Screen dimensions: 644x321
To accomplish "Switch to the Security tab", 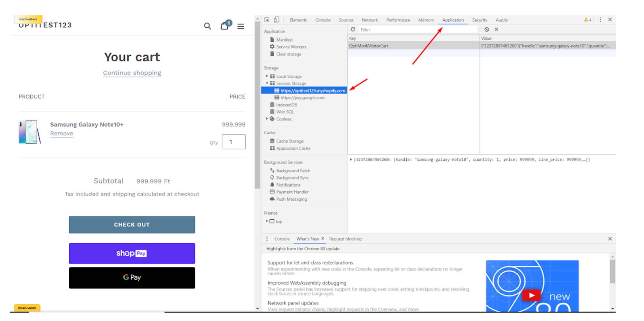I will point(479,20).
